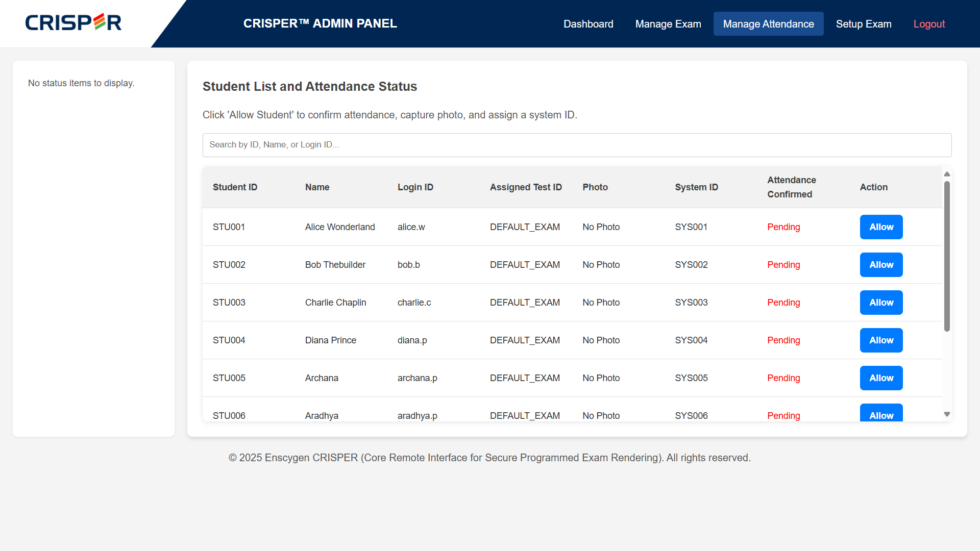Click DEFAULT_EXAM in the STU001 row
980x551 pixels.
[525, 227]
